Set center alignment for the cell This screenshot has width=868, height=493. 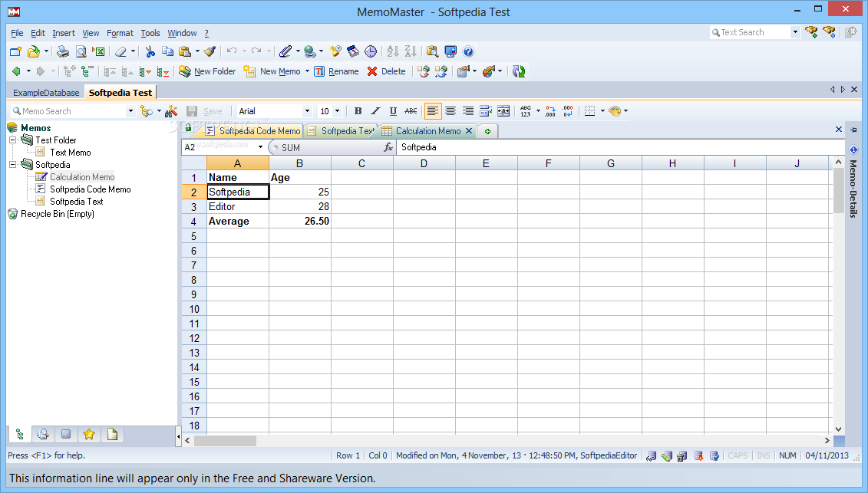coord(451,111)
